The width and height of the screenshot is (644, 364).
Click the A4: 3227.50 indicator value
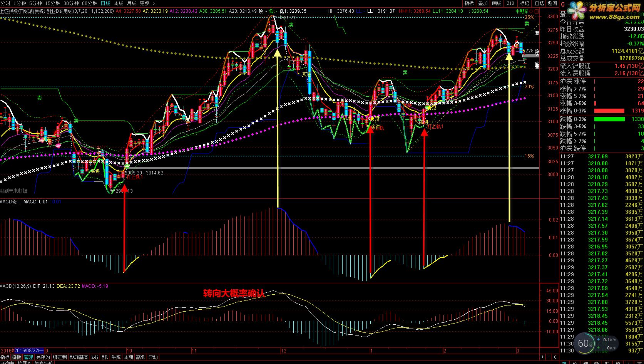point(129,11)
